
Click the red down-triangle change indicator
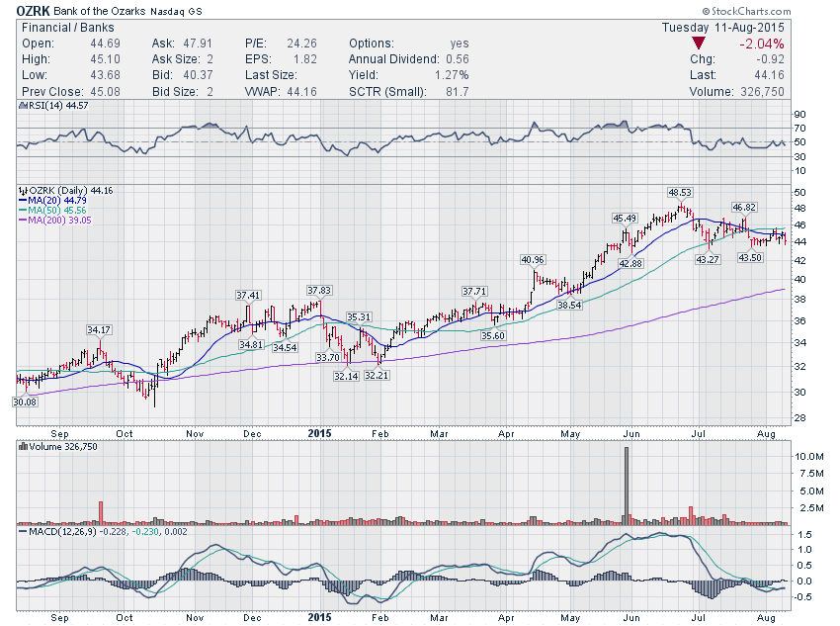tap(698, 43)
